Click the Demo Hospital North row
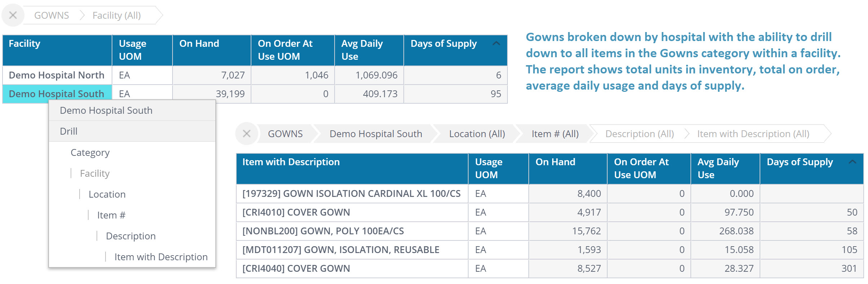868x284 pixels. pos(57,75)
